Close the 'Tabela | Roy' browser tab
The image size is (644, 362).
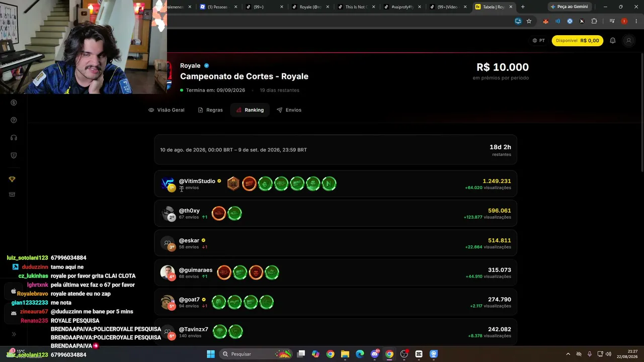tap(511, 7)
